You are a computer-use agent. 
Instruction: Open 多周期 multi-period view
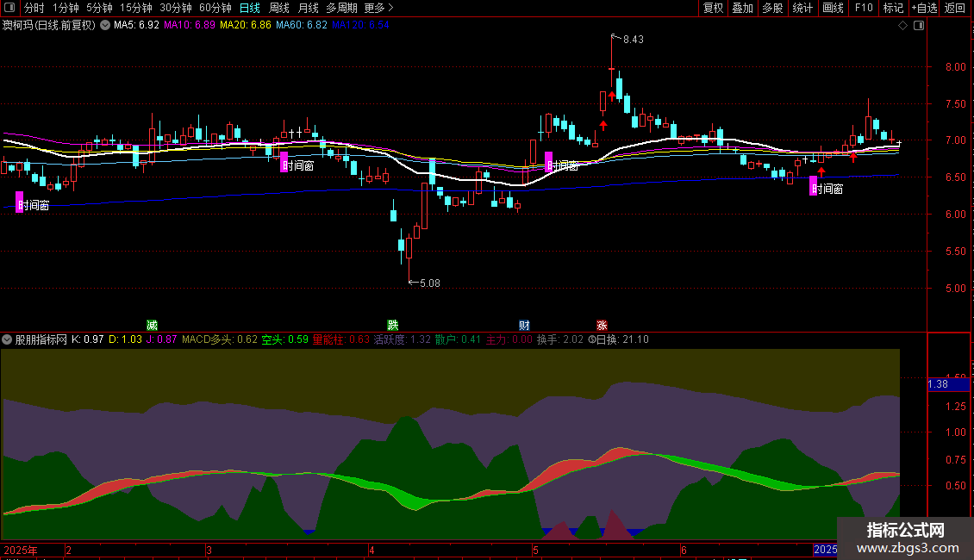pos(341,8)
